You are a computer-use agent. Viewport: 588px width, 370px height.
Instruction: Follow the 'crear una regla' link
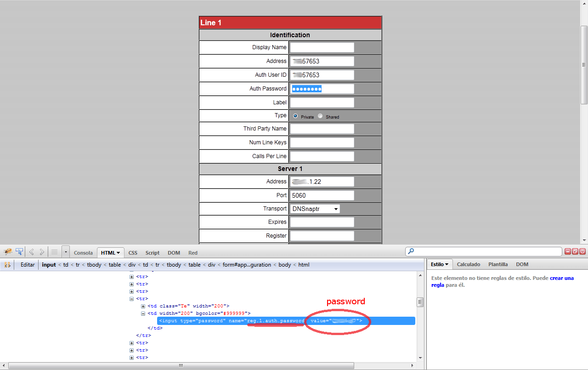click(x=561, y=278)
